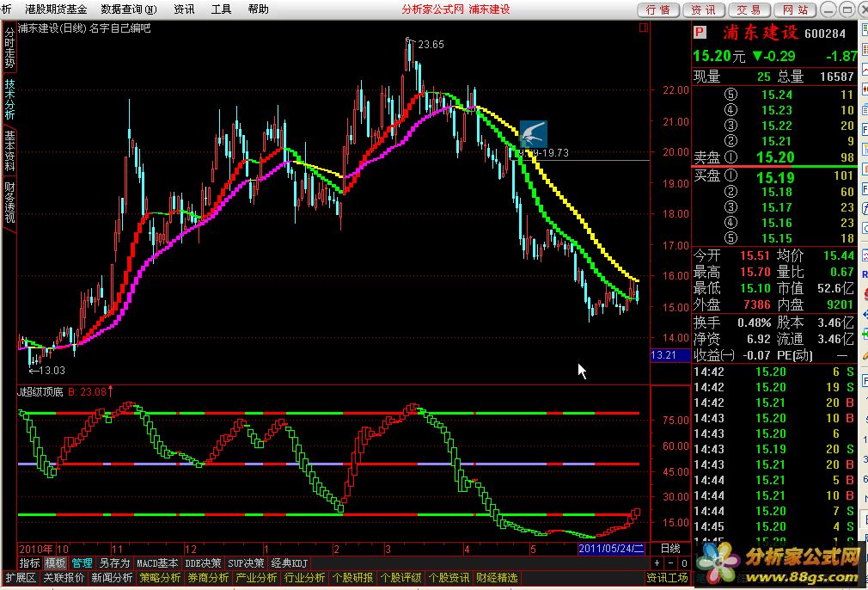Select the MACD基本 template
Viewport: 868px width, 590px height.
pos(157,562)
